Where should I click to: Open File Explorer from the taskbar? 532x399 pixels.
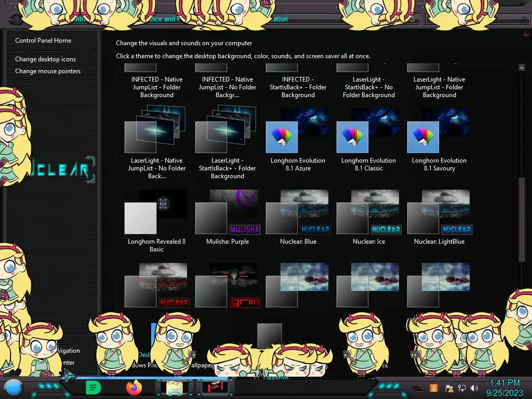[174, 388]
